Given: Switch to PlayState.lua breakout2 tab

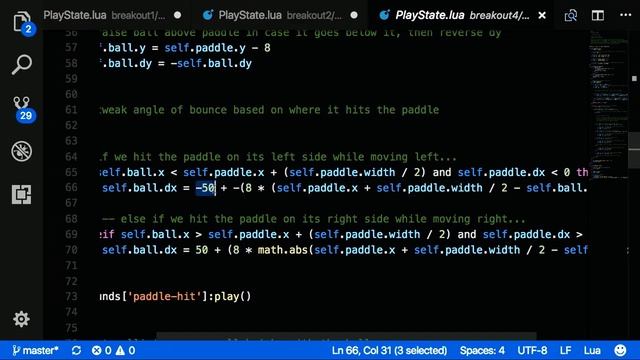Looking at the screenshot, I should tap(280, 16).
